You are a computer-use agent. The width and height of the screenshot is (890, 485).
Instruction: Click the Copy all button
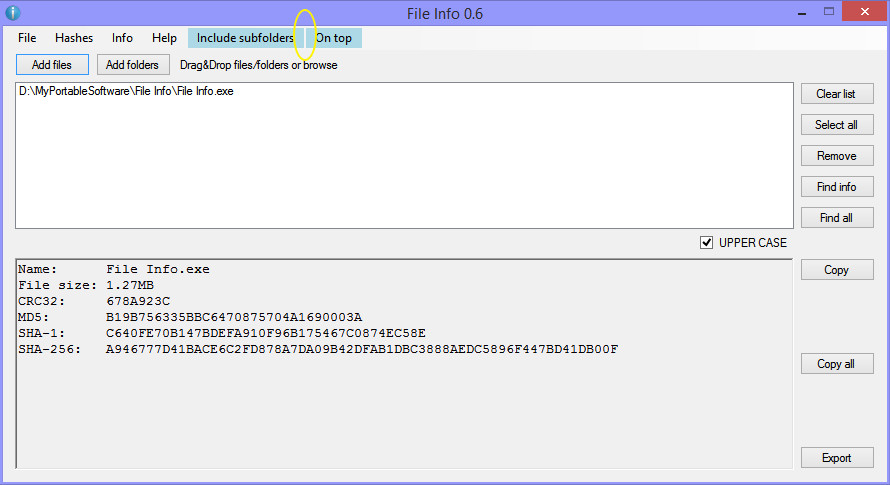[837, 364]
